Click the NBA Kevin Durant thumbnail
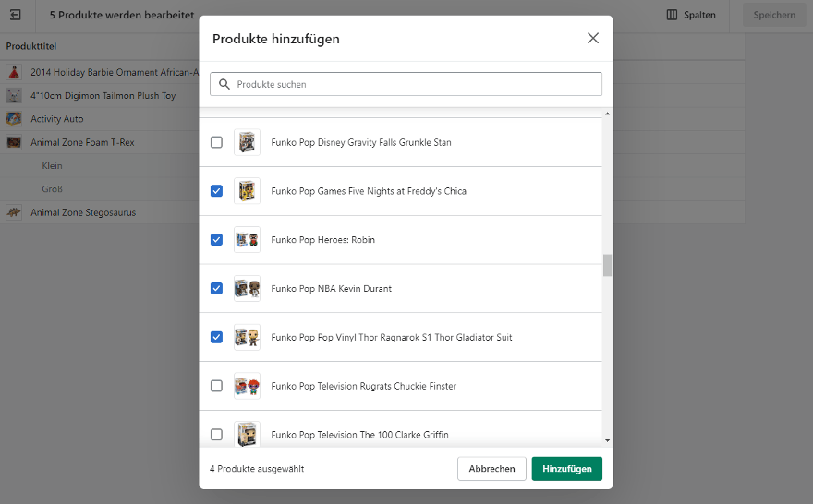Image resolution: width=813 pixels, height=504 pixels. pos(247,288)
